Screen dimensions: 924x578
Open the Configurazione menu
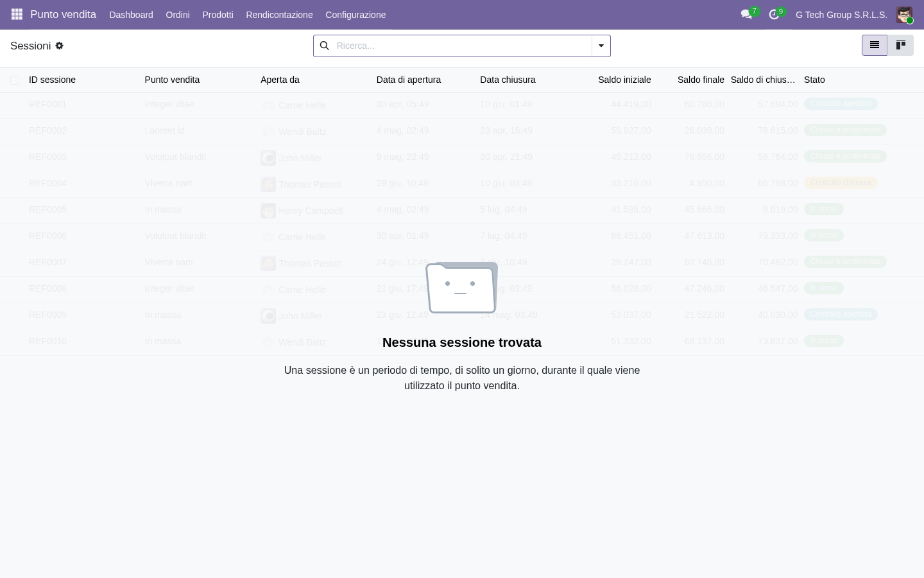[x=355, y=15]
